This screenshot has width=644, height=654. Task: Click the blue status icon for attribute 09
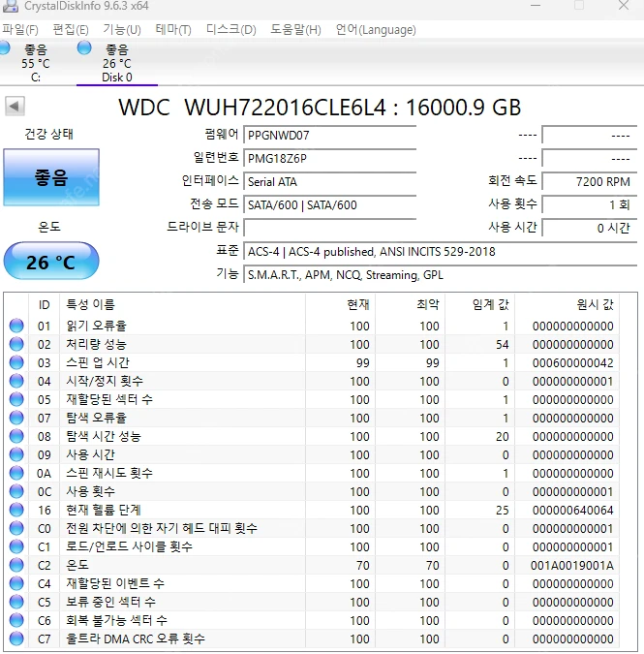coord(16,454)
